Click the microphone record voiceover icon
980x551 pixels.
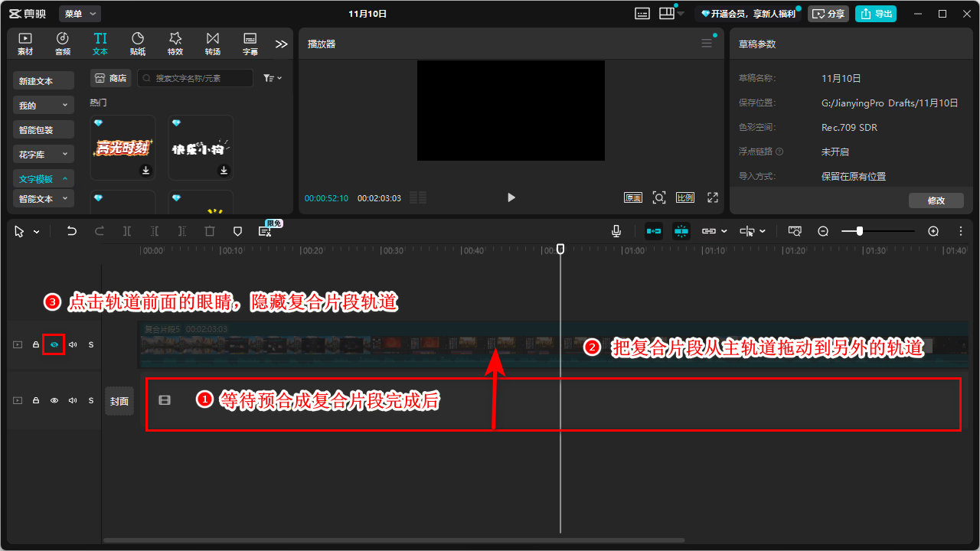(616, 231)
